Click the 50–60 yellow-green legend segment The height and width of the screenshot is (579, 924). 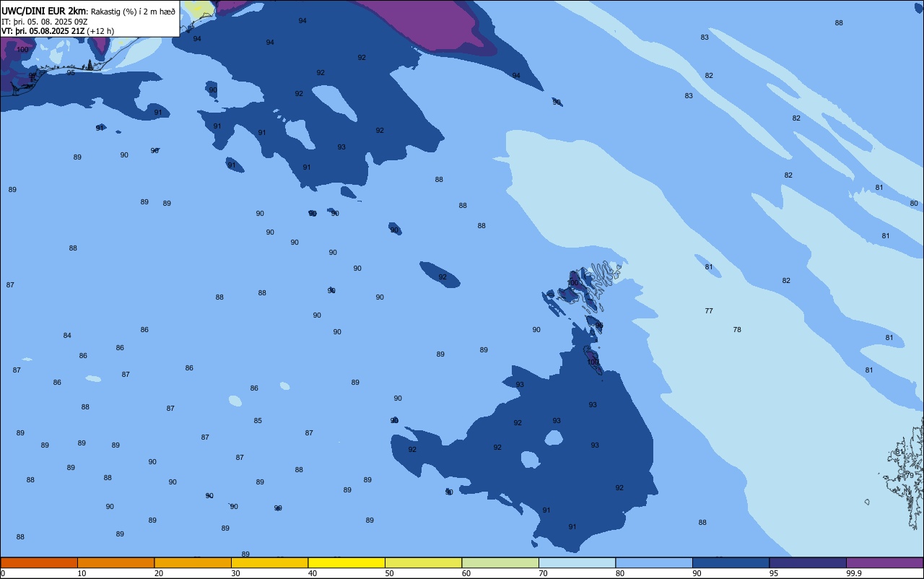point(424,562)
